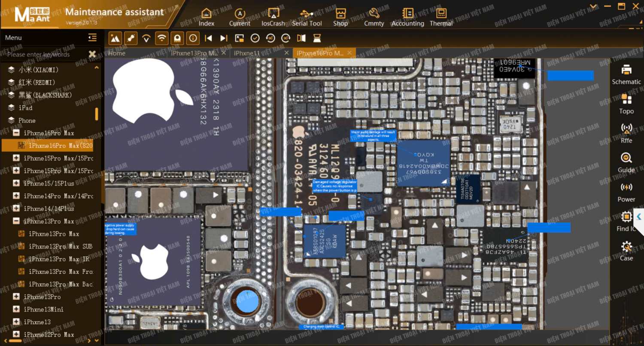Close the iPhxne16Pro M.. tab
The image size is (644, 346).
click(349, 53)
